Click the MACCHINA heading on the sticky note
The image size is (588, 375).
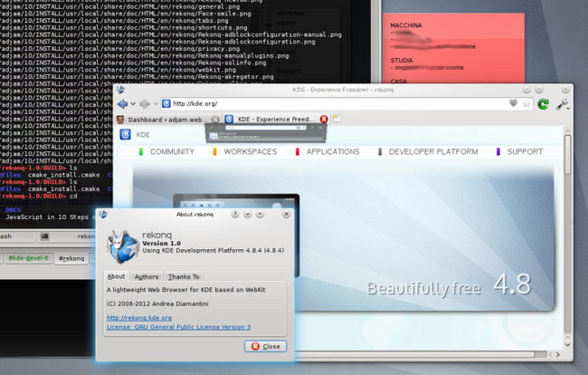pyautogui.click(x=406, y=25)
